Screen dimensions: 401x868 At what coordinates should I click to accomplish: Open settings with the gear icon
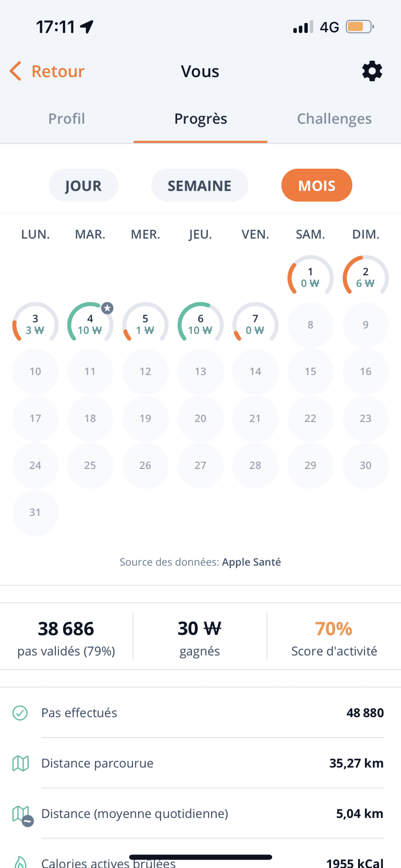(x=372, y=71)
